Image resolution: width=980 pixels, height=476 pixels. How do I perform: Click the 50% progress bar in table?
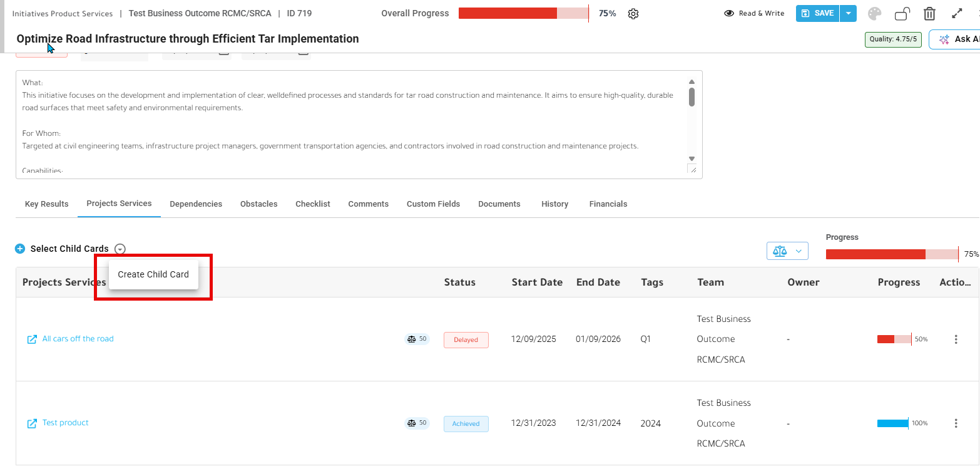pos(894,339)
